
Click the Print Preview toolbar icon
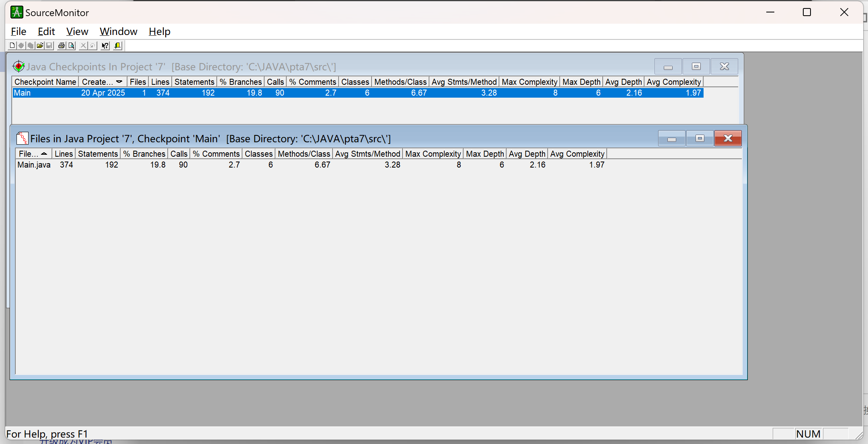click(71, 46)
